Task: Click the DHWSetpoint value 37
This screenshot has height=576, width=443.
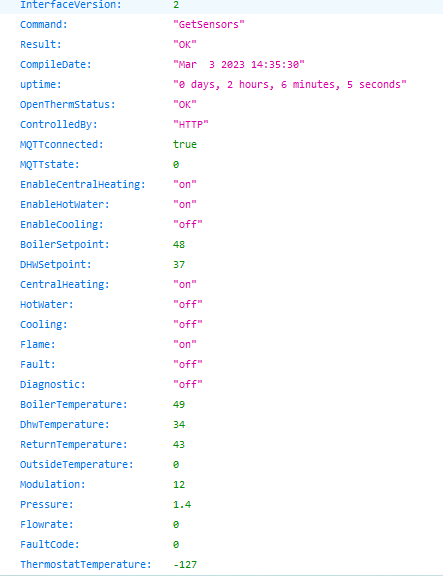Action: tap(179, 264)
